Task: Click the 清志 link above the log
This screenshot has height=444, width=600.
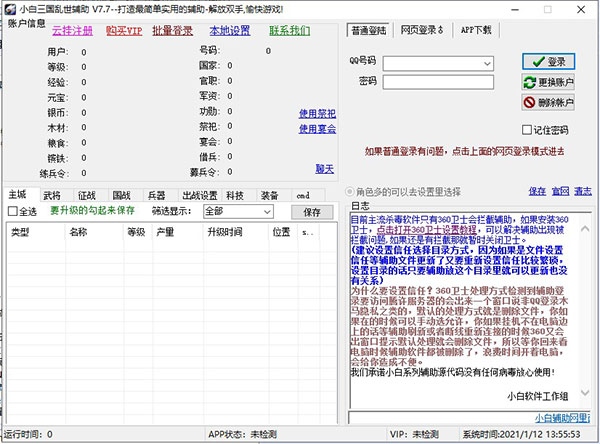Action: tap(583, 191)
